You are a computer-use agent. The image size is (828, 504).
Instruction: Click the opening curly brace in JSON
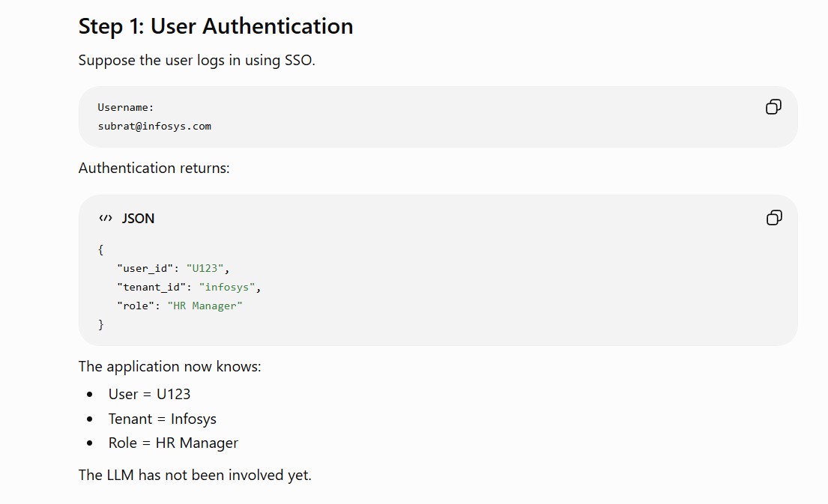[x=101, y=249]
